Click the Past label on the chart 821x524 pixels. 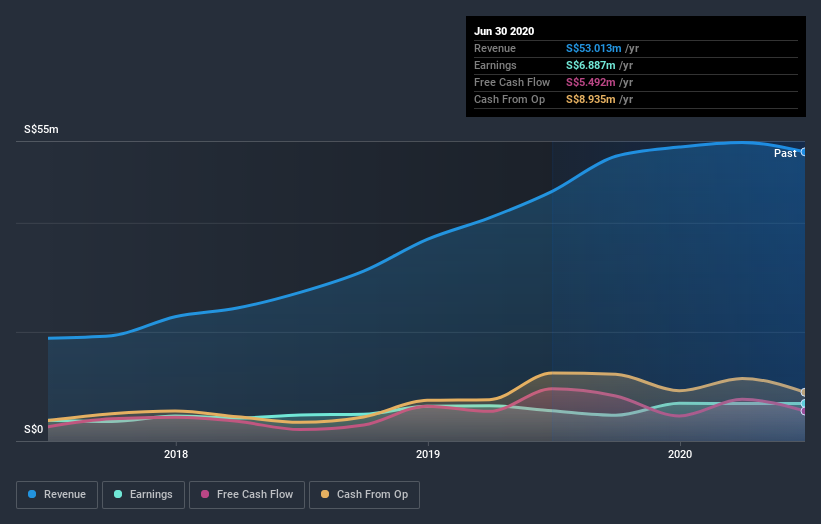pyautogui.click(x=785, y=153)
